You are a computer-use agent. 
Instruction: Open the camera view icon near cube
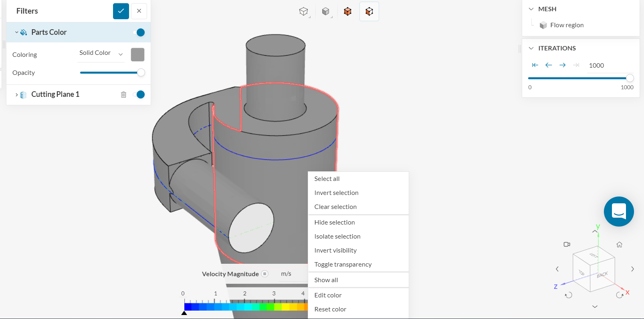coord(567,245)
